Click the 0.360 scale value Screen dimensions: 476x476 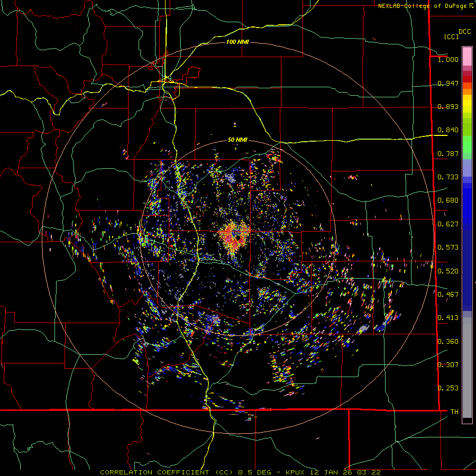point(448,342)
